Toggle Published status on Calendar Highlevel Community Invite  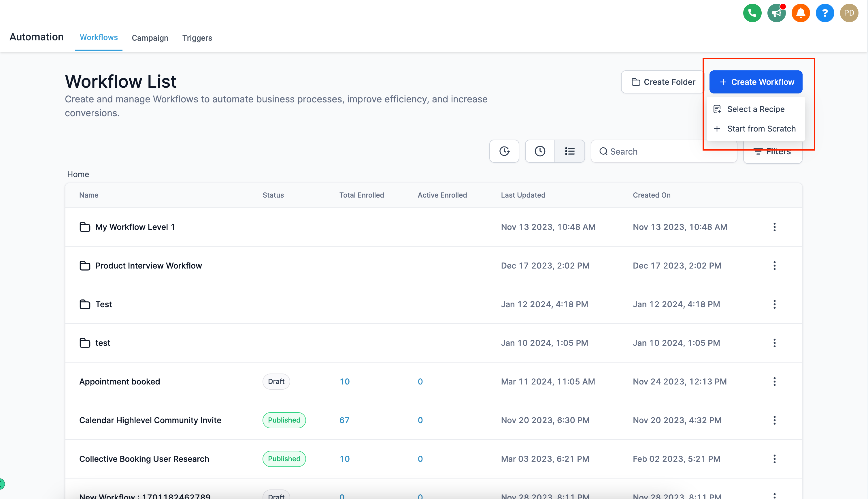tap(284, 420)
